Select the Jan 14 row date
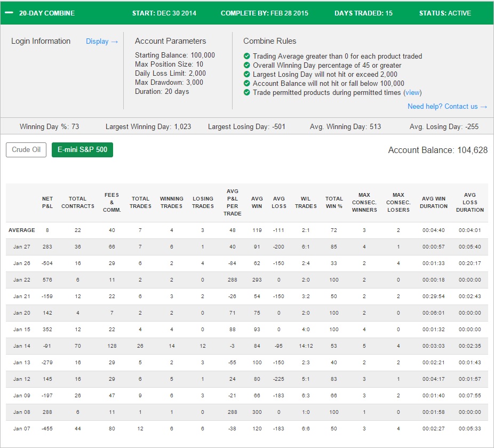This screenshot has height=448, width=494. tap(22, 346)
